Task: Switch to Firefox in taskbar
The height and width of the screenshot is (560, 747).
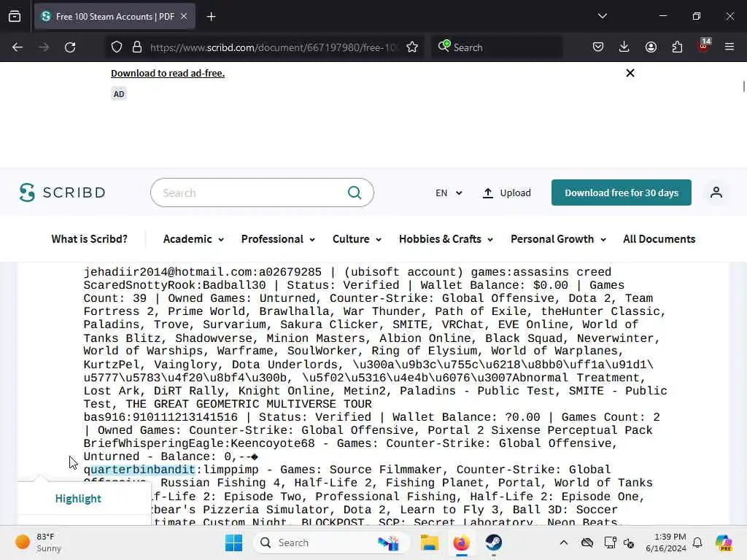Action: [x=461, y=542]
